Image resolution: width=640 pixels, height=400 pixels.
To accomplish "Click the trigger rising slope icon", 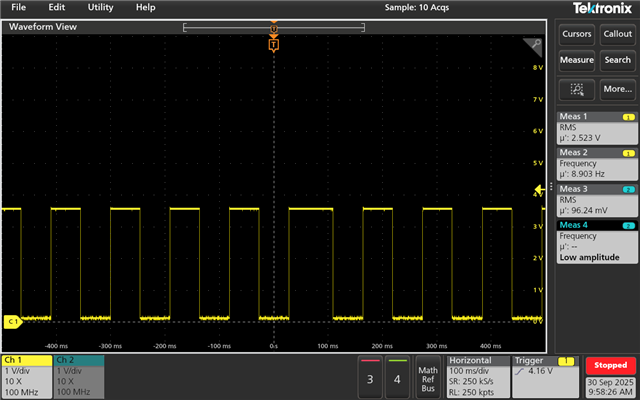I will click(x=519, y=371).
